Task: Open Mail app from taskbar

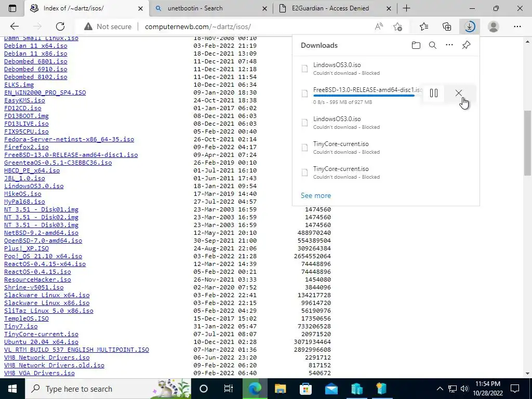Action: (x=331, y=389)
